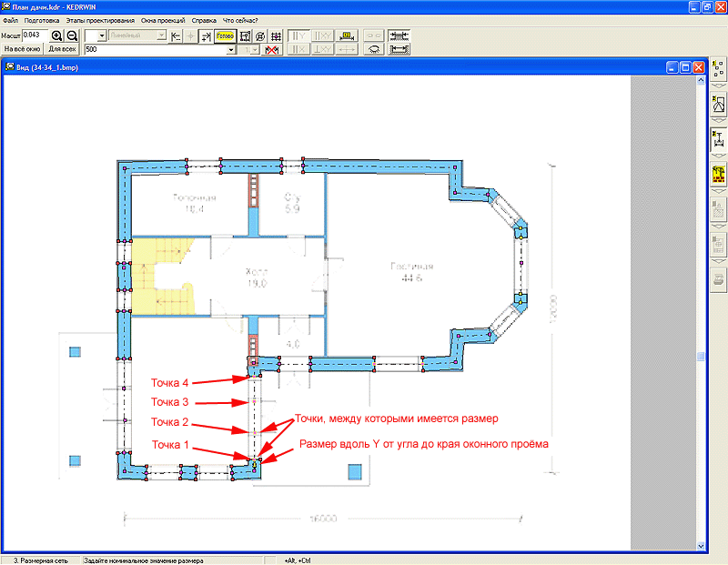Click the yellow dimension label toolbar icon
Viewport: 728px width, 565px height.
[x=346, y=35]
